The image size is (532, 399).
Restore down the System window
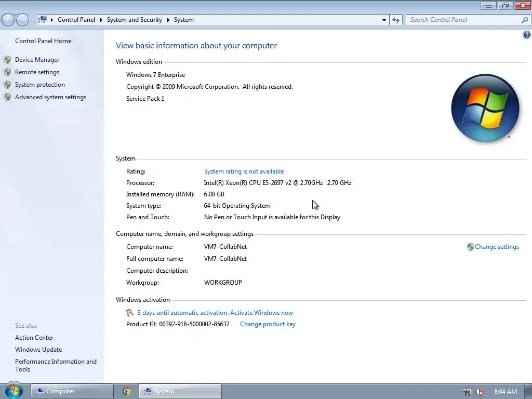[506, 5]
